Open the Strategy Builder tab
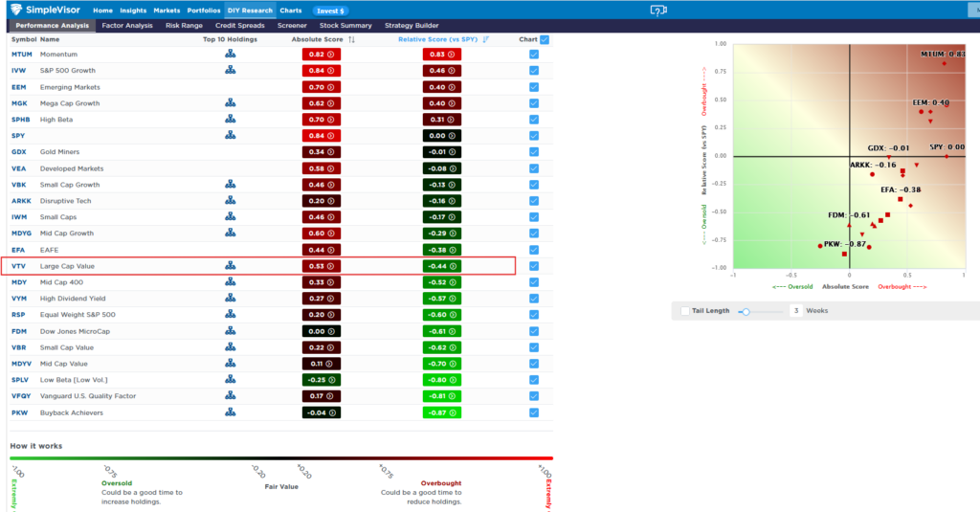Image resolution: width=980 pixels, height=512 pixels. click(412, 26)
